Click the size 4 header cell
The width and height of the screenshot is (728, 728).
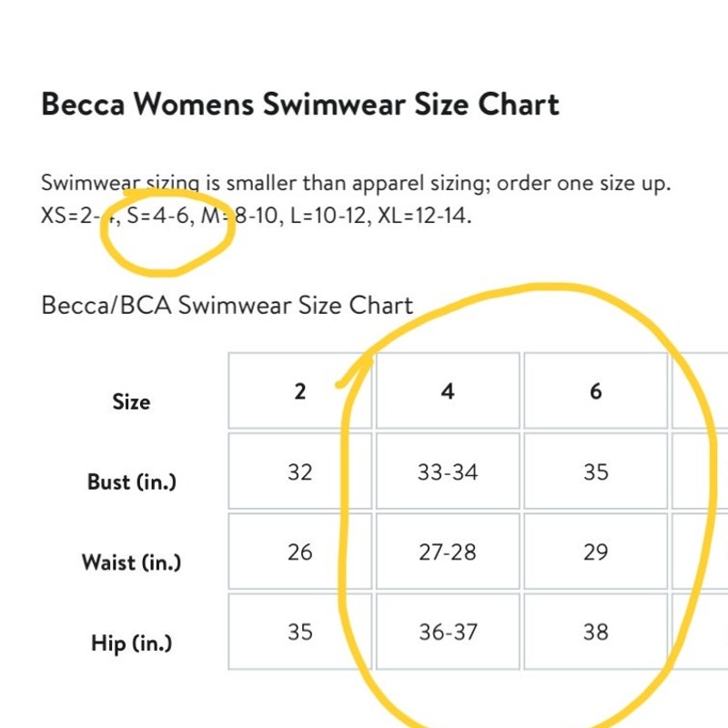[448, 390]
